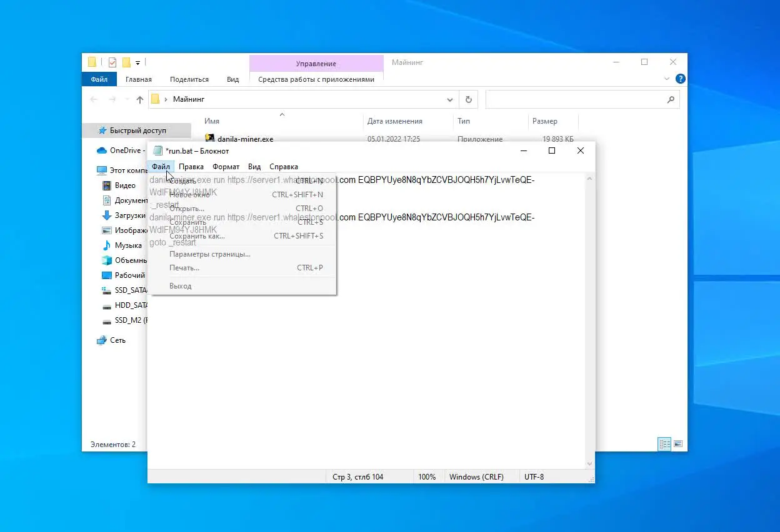This screenshot has height=532, width=780.
Task: Go up one folder level with up arrow
Action: coord(140,100)
